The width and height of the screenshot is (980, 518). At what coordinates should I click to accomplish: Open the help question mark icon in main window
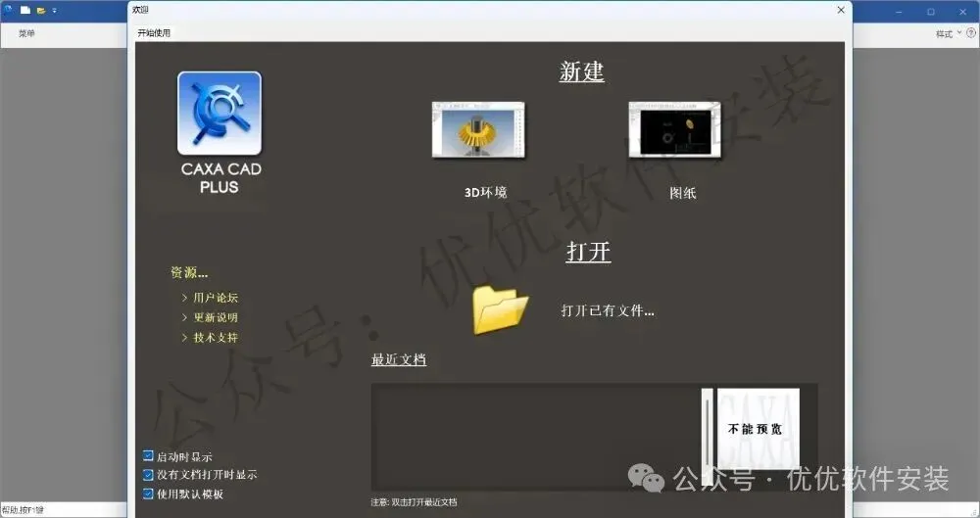coord(970,33)
